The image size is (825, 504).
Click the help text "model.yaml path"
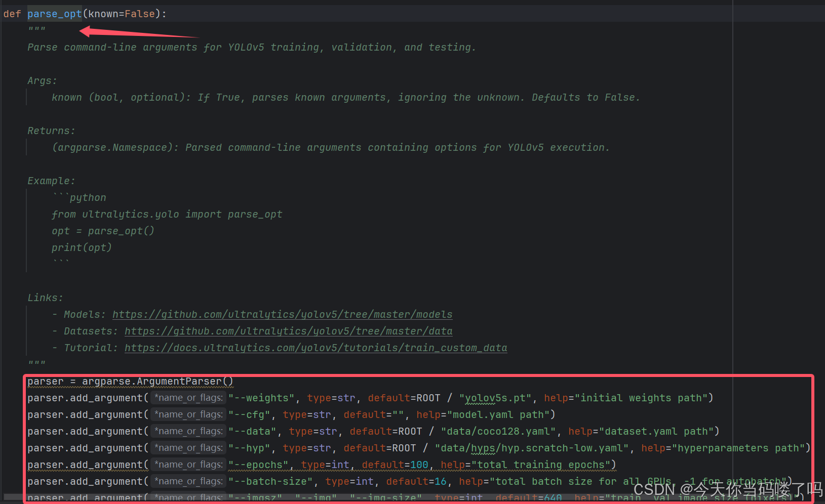coord(498,414)
